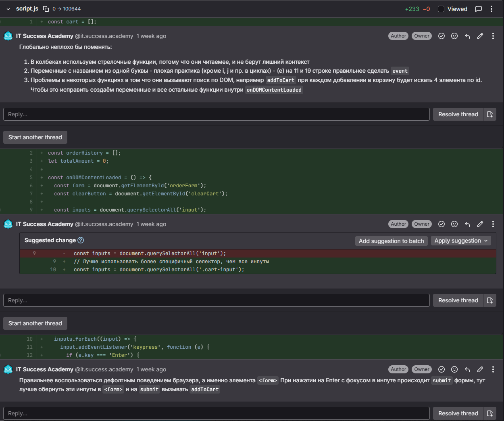Viewport: 504px width, 421px height.
Task: Open Suggested change help icon
Action: tap(81, 240)
